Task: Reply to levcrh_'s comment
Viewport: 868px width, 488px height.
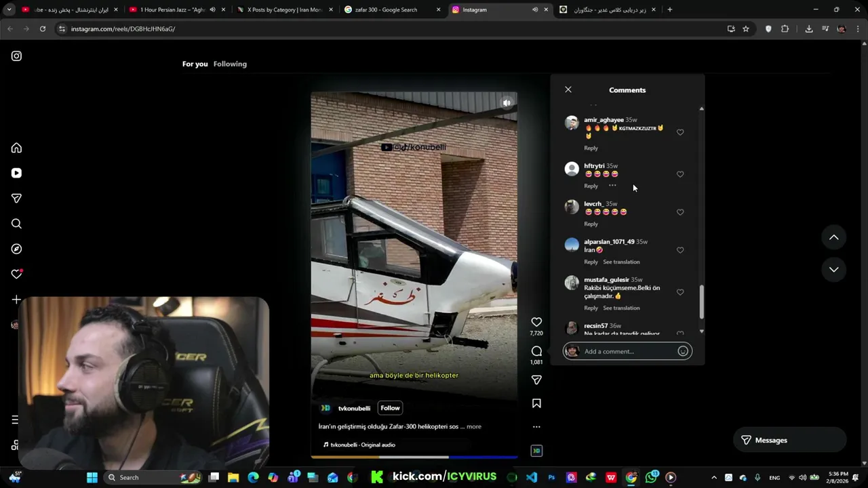Action: pyautogui.click(x=591, y=224)
